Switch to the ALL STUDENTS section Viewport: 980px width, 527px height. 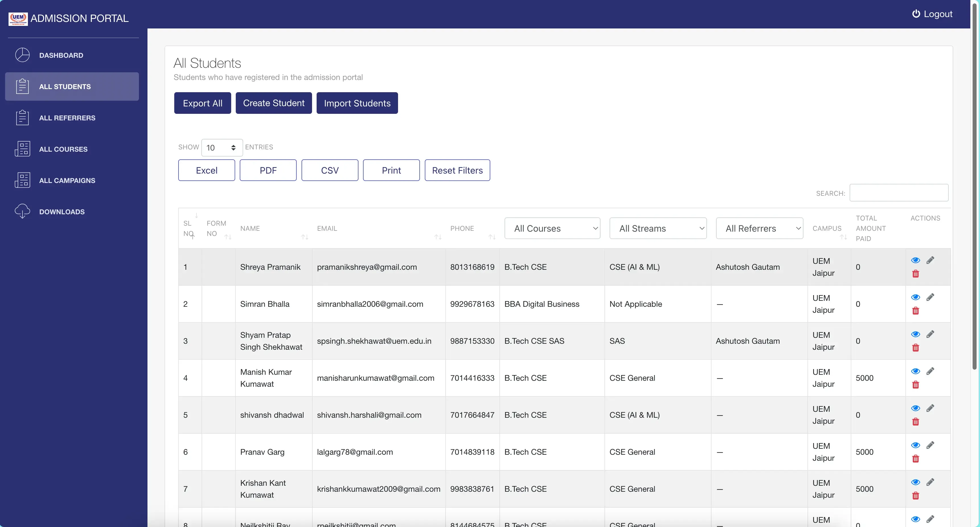pos(65,86)
